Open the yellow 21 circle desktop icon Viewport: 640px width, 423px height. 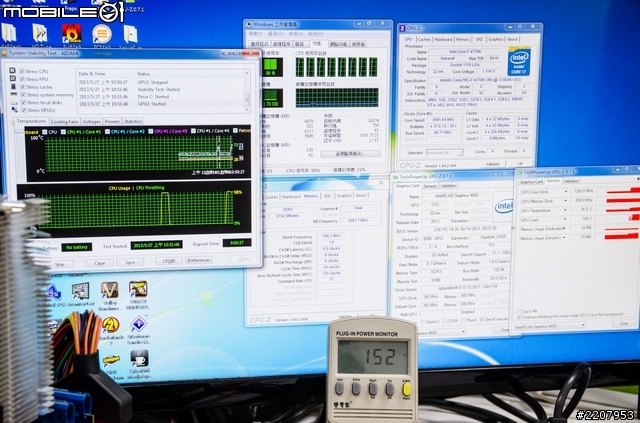(x=110, y=325)
